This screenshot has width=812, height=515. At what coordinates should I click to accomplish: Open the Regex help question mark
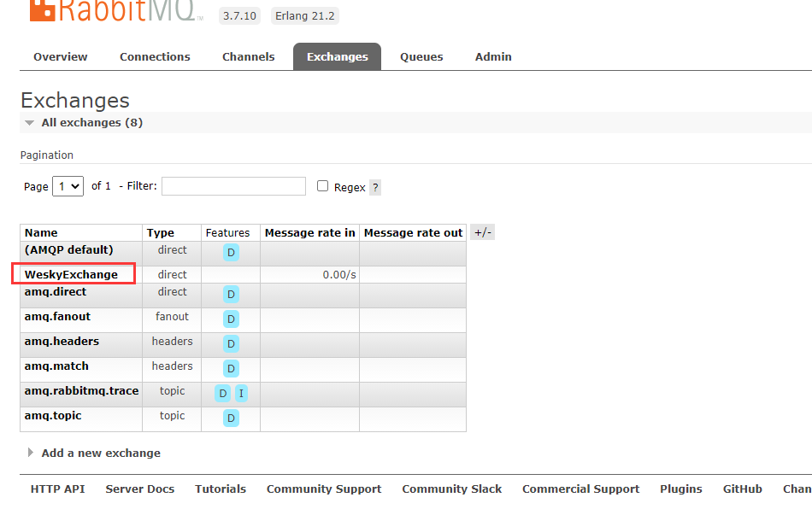pyautogui.click(x=375, y=187)
